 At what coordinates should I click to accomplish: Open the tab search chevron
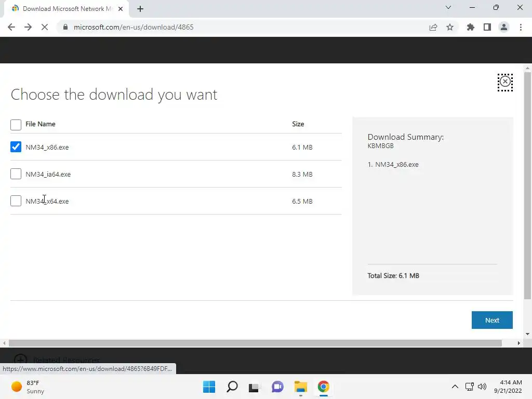click(x=448, y=7)
